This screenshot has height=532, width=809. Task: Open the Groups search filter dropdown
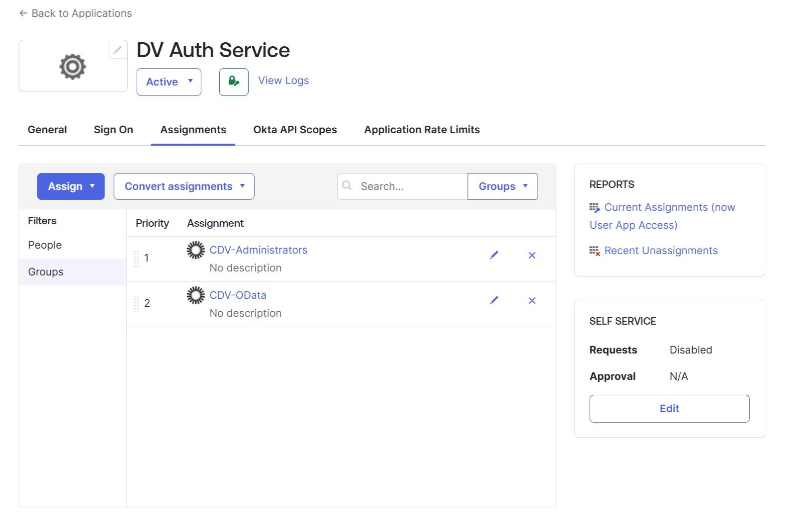pyautogui.click(x=502, y=186)
